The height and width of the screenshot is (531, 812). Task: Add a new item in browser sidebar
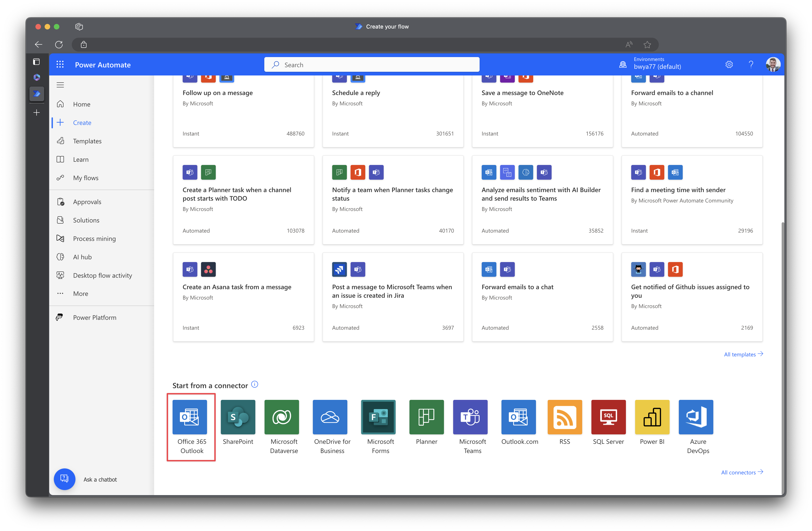click(x=37, y=112)
